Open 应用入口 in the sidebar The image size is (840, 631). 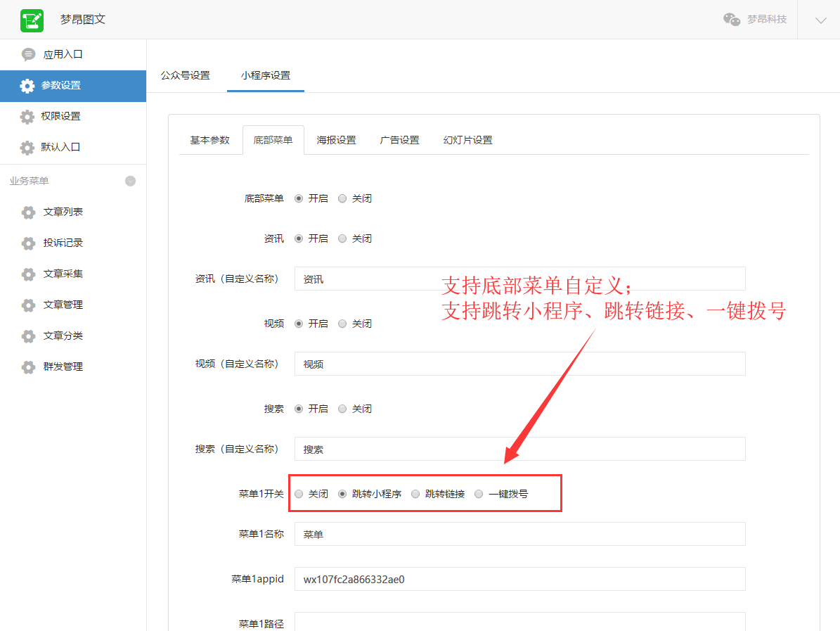pyautogui.click(x=73, y=54)
